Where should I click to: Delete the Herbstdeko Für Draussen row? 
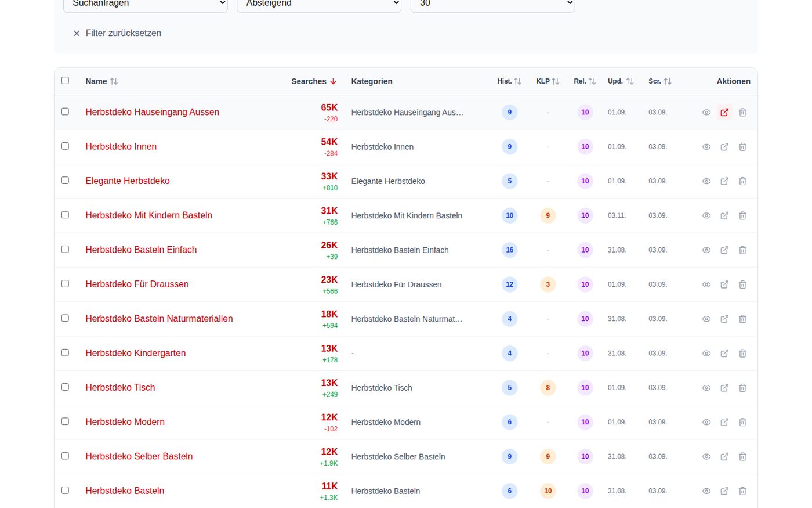point(742,284)
